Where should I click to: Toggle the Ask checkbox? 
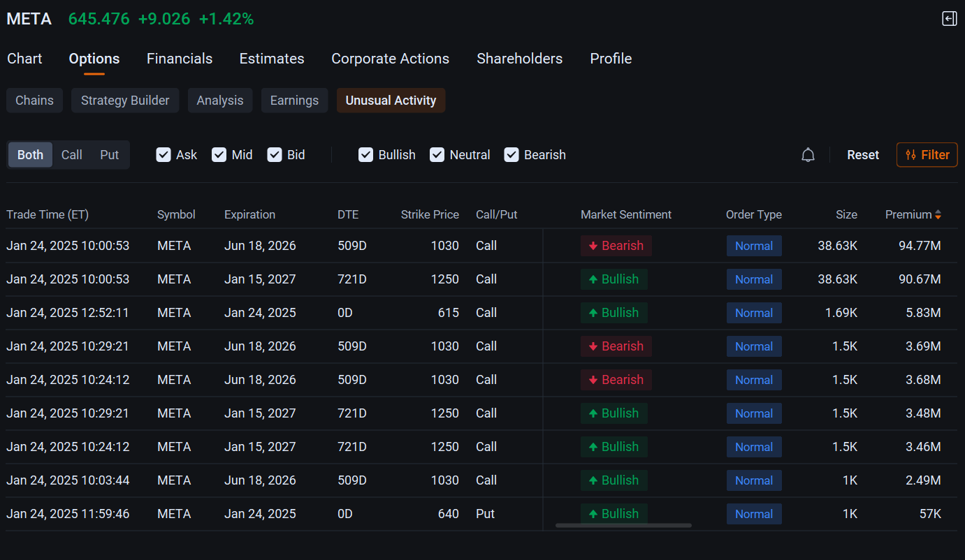[x=164, y=155]
